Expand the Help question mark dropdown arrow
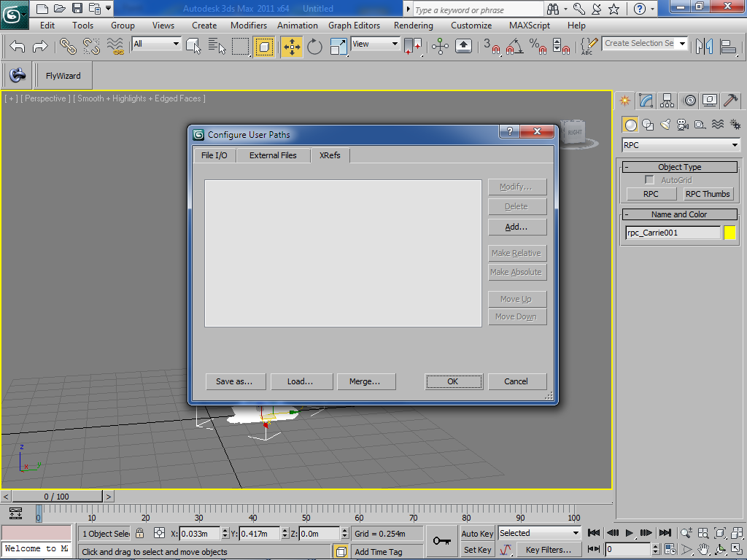The width and height of the screenshot is (747, 560). tap(652, 9)
